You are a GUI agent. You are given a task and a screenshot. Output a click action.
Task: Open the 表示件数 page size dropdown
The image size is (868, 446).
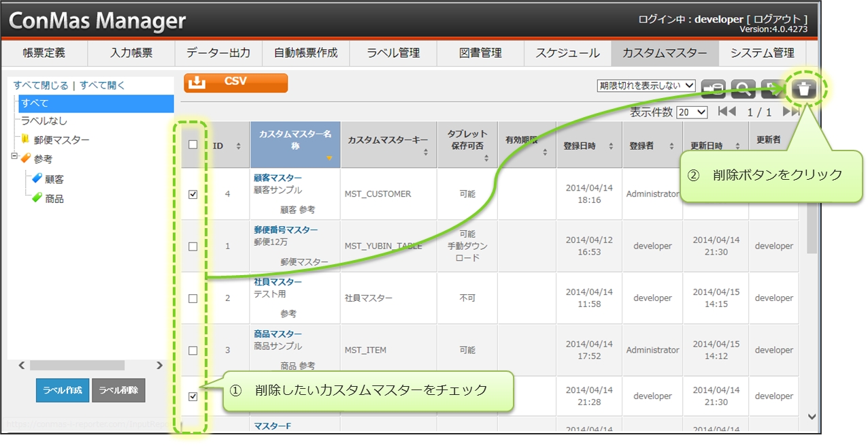(x=692, y=112)
